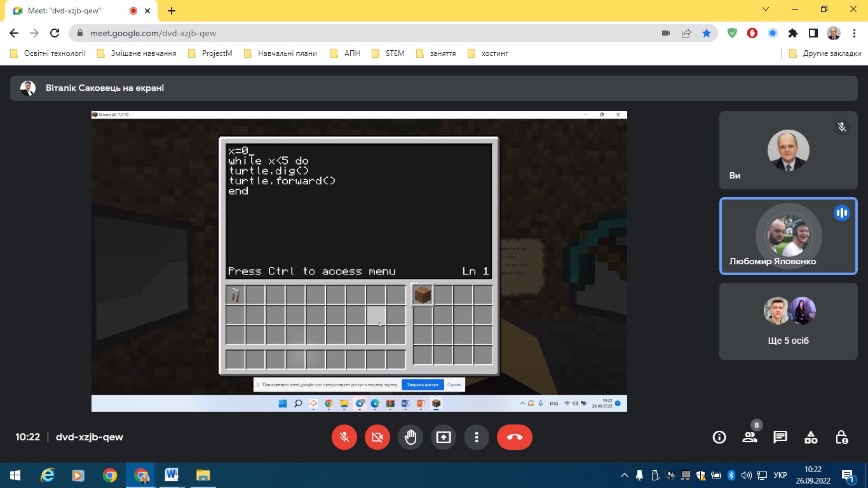Click 'turtle.dig()' code line
This screenshot has height=488, width=868.
(269, 171)
